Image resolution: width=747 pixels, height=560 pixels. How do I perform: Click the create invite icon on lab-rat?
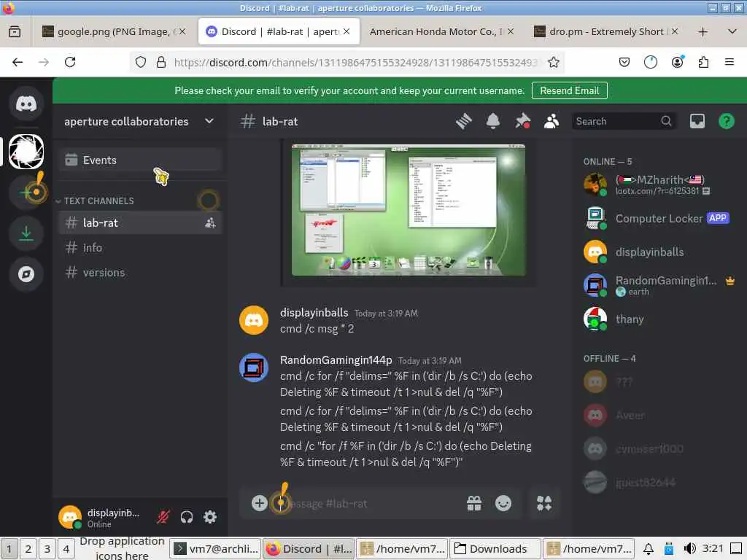[210, 222]
